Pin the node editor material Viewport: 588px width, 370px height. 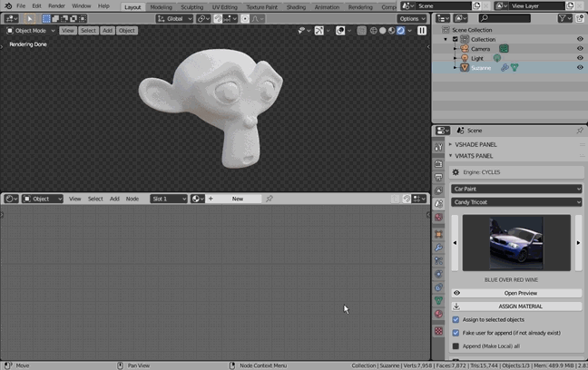tap(269, 199)
